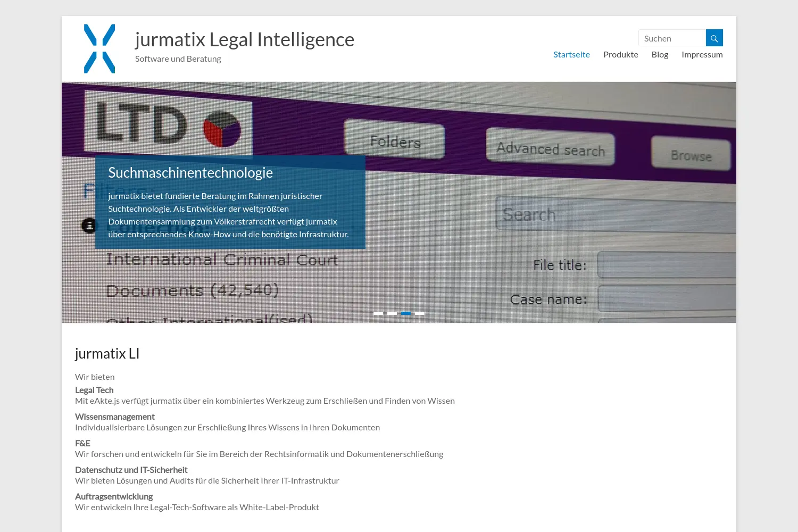Focus the Suchen search field
The image size is (798, 532).
click(672, 38)
